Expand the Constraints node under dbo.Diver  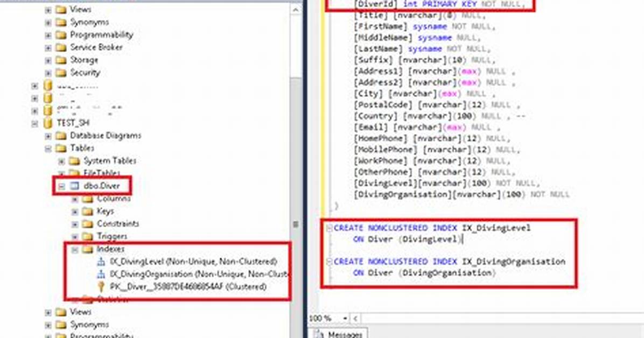(x=75, y=224)
